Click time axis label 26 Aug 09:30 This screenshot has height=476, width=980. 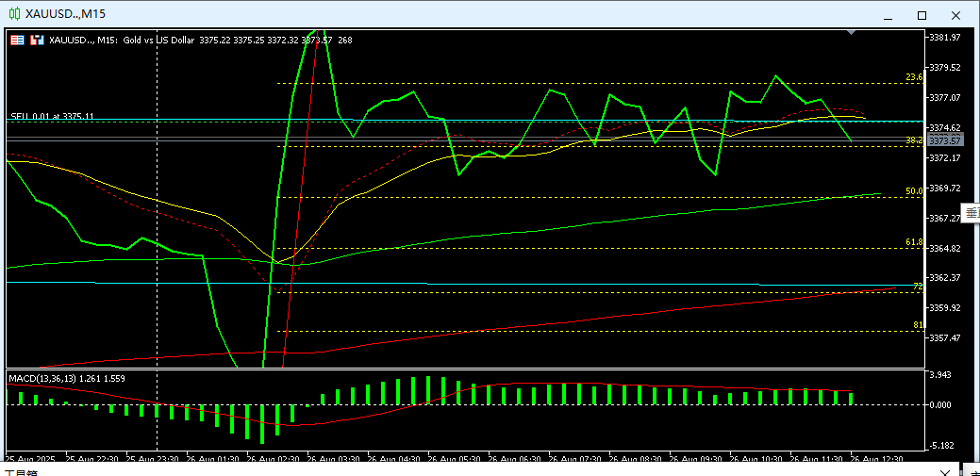pyautogui.click(x=697, y=459)
